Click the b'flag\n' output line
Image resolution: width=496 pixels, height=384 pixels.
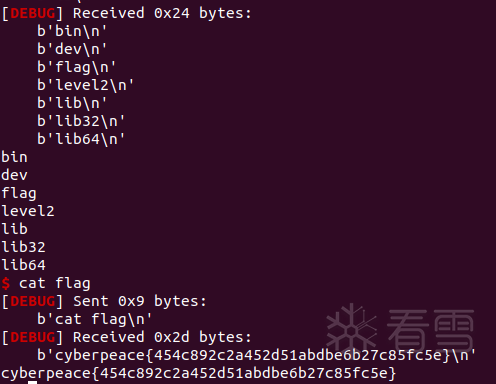pos(76,68)
